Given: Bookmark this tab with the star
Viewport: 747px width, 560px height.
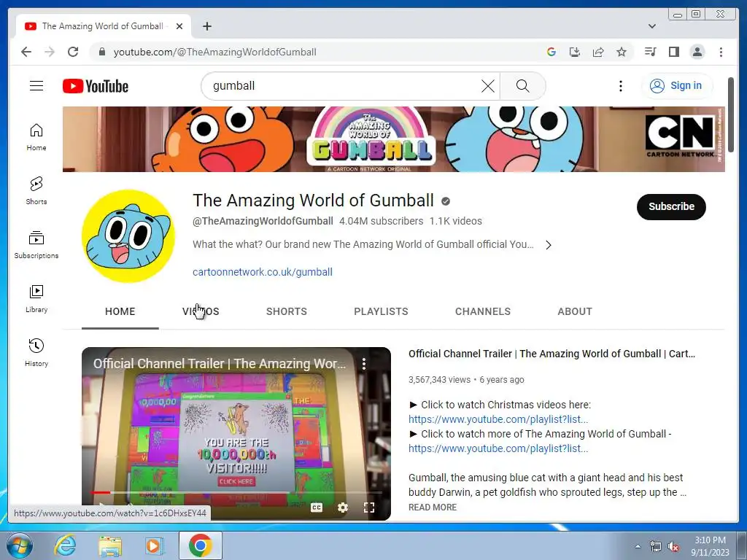Looking at the screenshot, I should point(622,52).
